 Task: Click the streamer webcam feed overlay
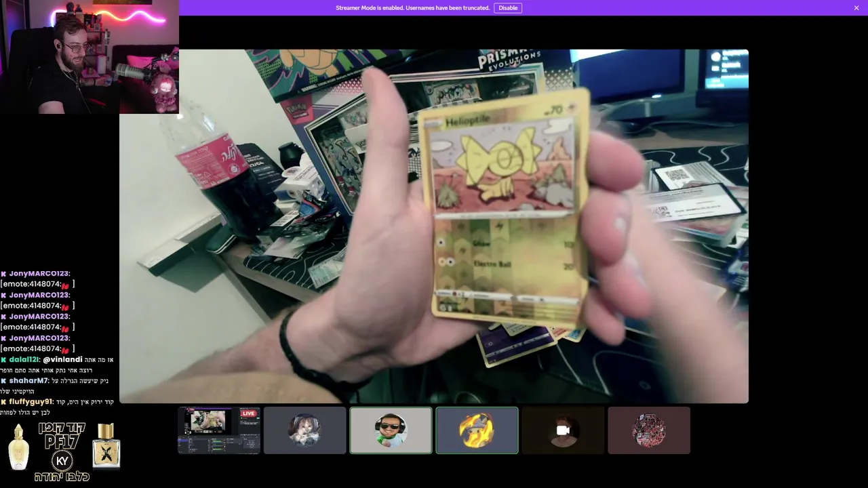pos(90,57)
